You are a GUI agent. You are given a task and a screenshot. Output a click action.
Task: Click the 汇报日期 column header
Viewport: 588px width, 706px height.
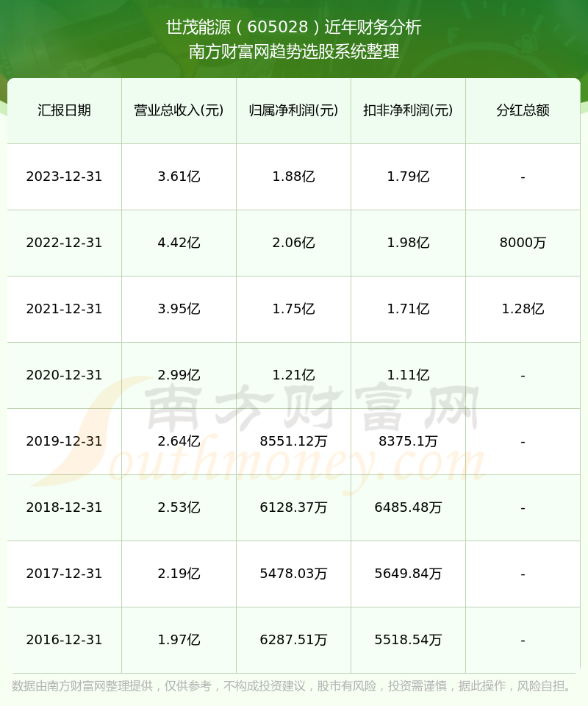65,110
